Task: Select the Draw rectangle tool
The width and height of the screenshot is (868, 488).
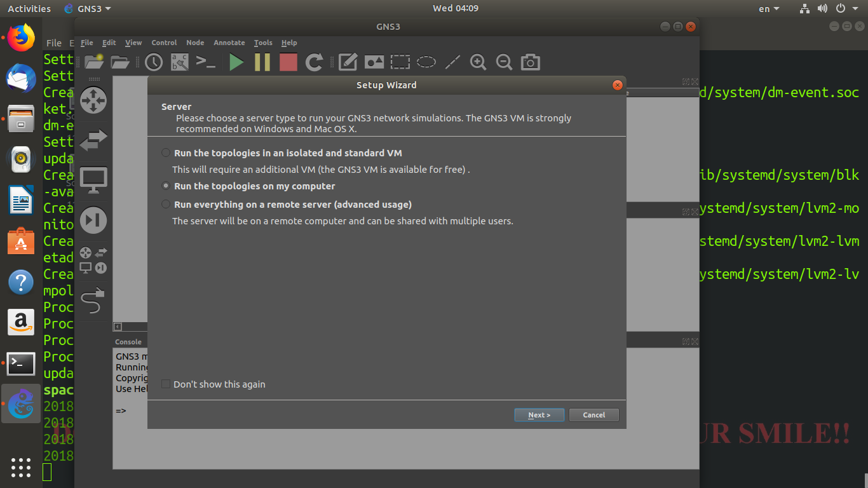Action: pos(400,62)
